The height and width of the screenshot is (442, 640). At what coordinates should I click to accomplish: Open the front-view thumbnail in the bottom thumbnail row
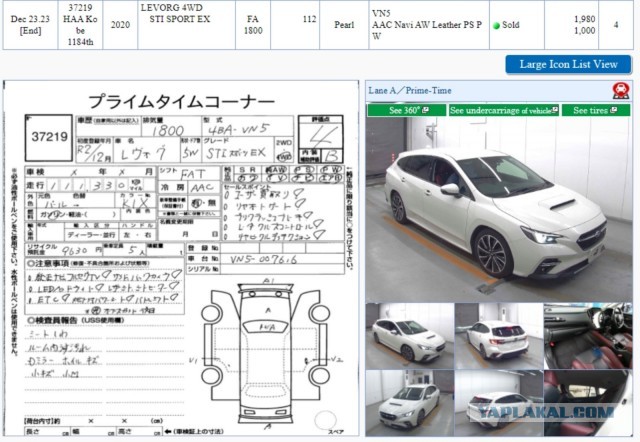409,403
